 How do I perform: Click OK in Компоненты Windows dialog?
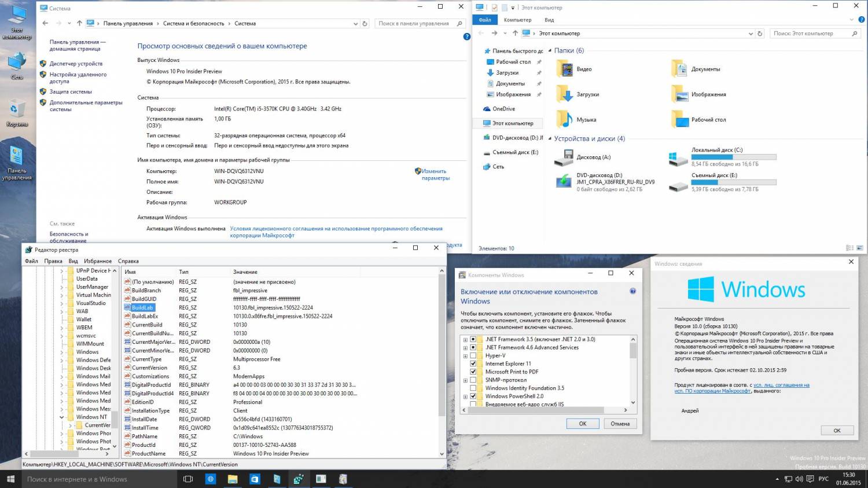click(x=583, y=423)
